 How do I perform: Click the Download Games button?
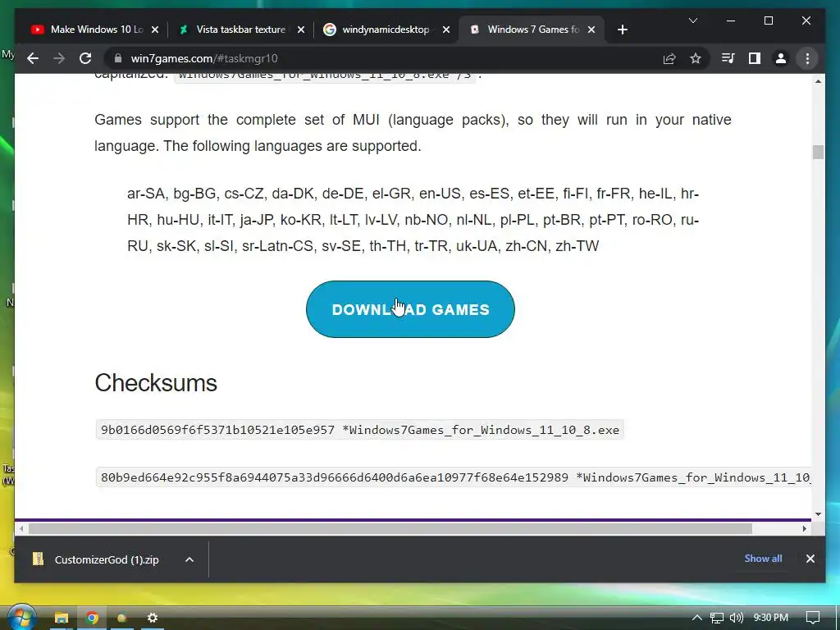click(410, 309)
